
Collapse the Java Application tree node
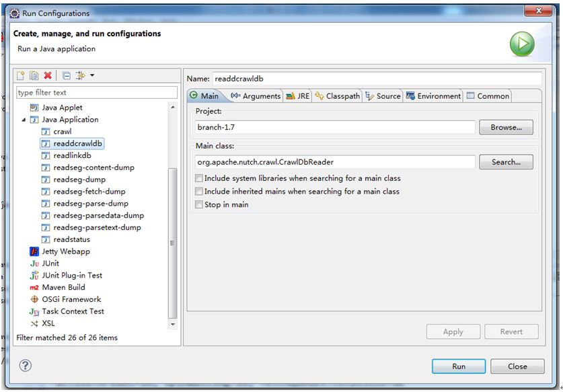click(24, 120)
